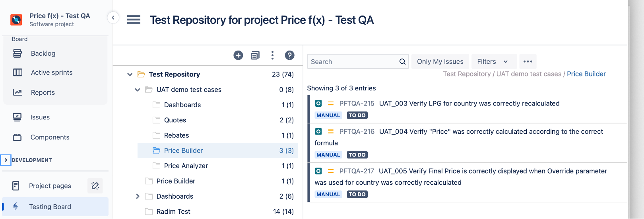Expand the Dashboards folder with 2 (6)

tap(138, 196)
